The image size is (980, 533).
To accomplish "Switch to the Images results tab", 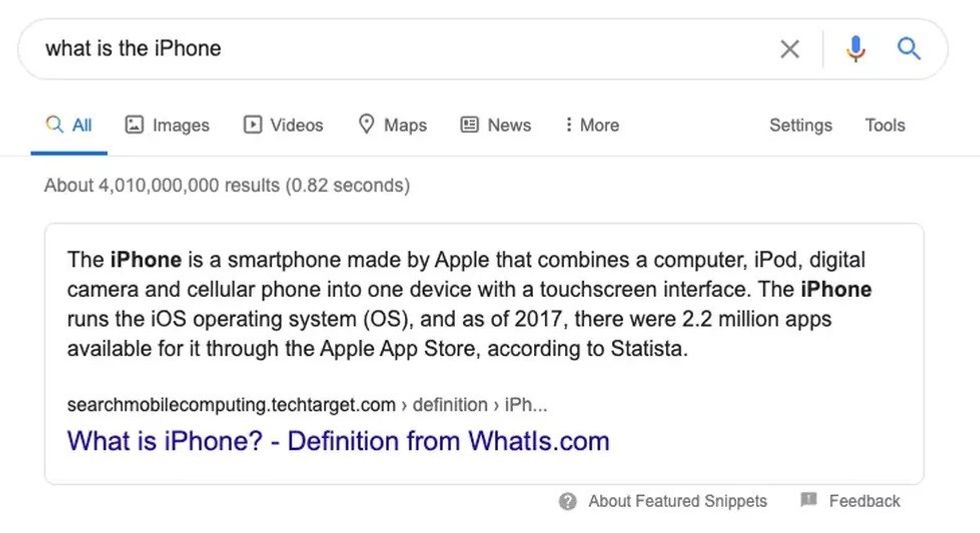I will click(167, 125).
